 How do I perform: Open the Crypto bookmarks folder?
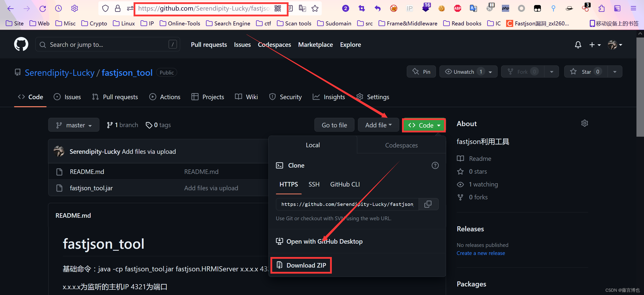pyautogui.click(x=94, y=23)
